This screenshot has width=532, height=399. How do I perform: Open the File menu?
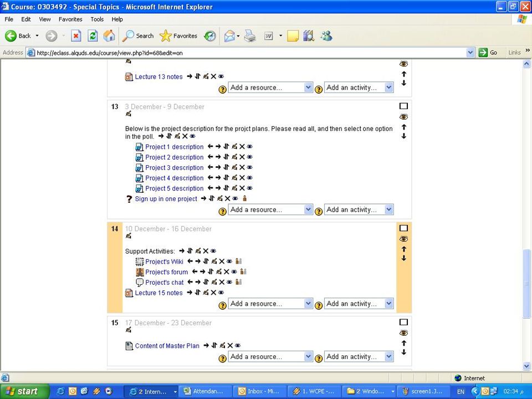coord(9,19)
